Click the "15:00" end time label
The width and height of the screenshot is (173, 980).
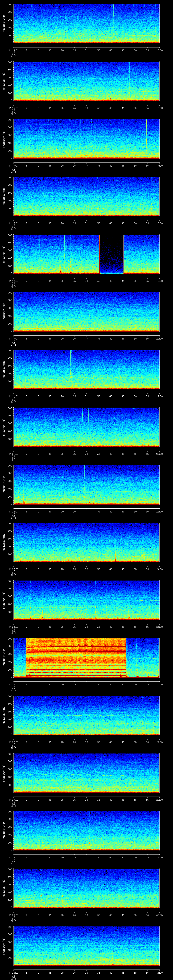[x=159, y=50]
